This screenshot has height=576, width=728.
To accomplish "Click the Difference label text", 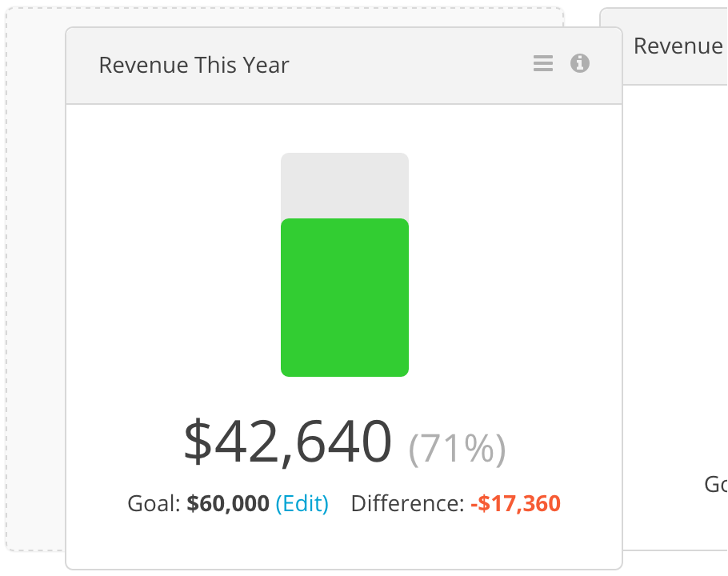I will [408, 503].
